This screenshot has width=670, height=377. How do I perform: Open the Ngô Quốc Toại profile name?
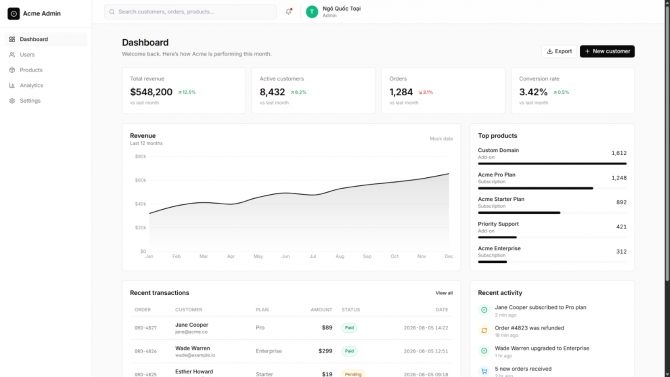point(341,9)
